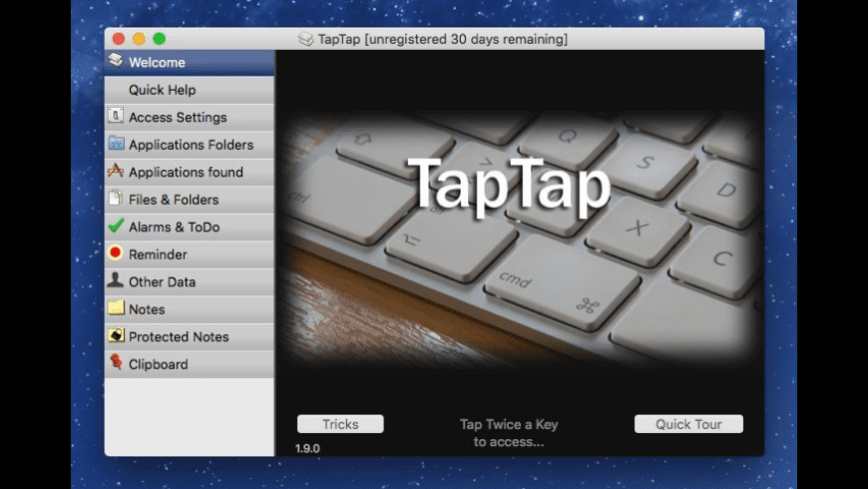Open the Reminder label
The width and height of the screenshot is (868, 489).
[x=158, y=254]
